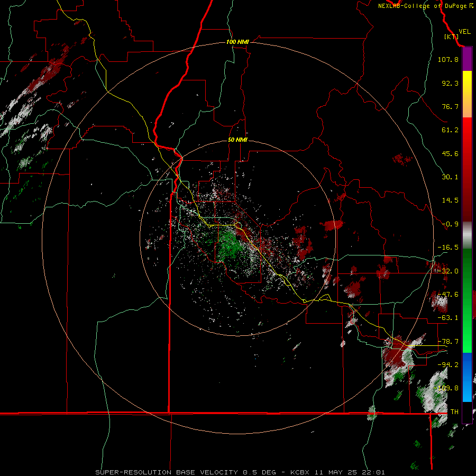Click the VEL legend title
This screenshot has width=476, height=476.
coord(464,32)
